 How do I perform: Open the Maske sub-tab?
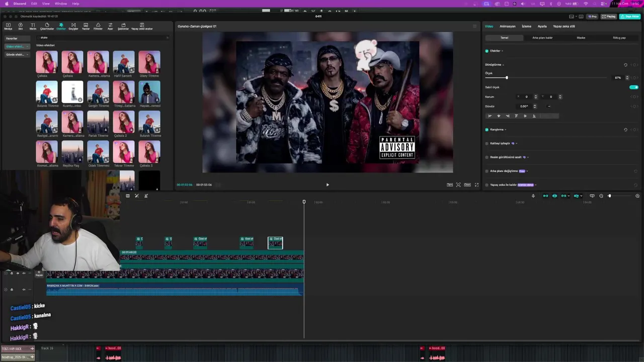coord(581,38)
